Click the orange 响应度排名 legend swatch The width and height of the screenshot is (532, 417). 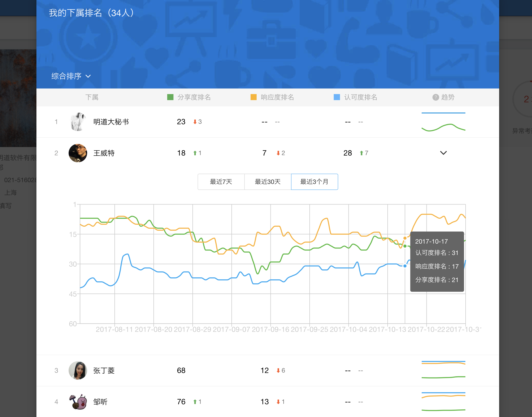click(253, 97)
